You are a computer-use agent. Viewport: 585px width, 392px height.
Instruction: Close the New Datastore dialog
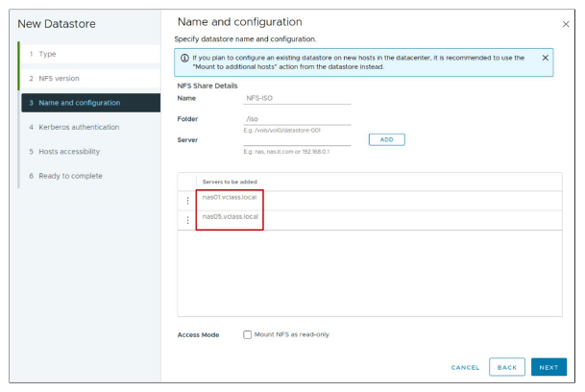pos(565,23)
